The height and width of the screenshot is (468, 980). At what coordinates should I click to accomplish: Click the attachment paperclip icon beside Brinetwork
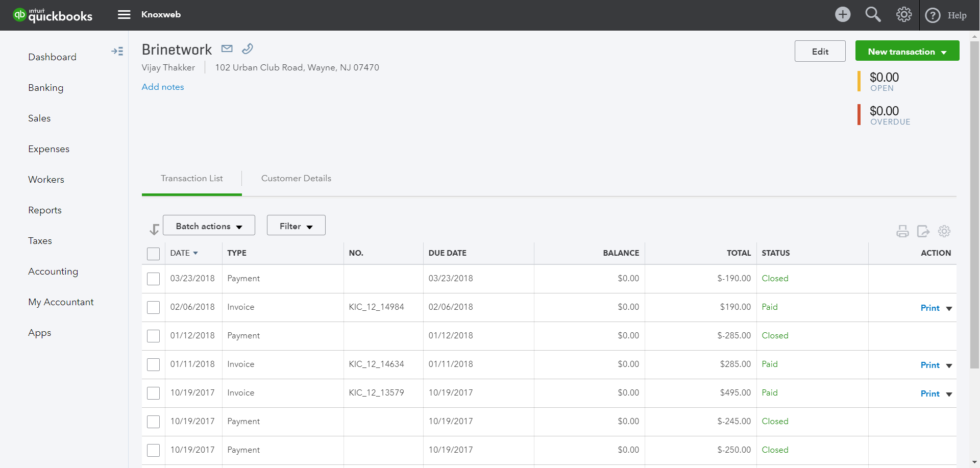(248, 48)
